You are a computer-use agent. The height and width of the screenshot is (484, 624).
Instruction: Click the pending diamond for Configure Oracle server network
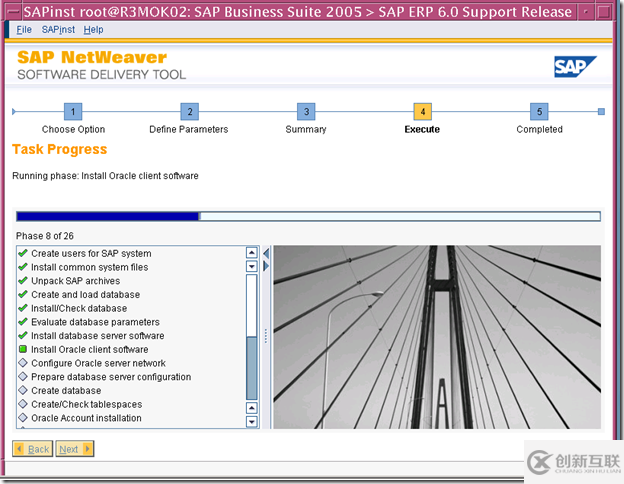click(23, 363)
